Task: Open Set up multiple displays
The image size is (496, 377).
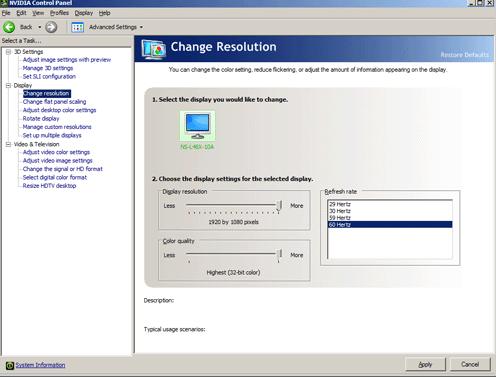Action: [52, 135]
